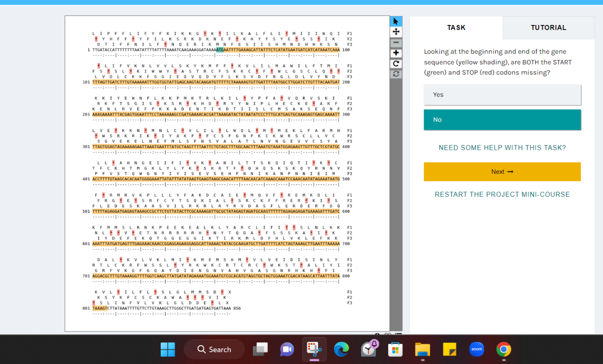The height and width of the screenshot is (364, 603).
Task: Click the sequence position label 401
Action: tap(86, 179)
